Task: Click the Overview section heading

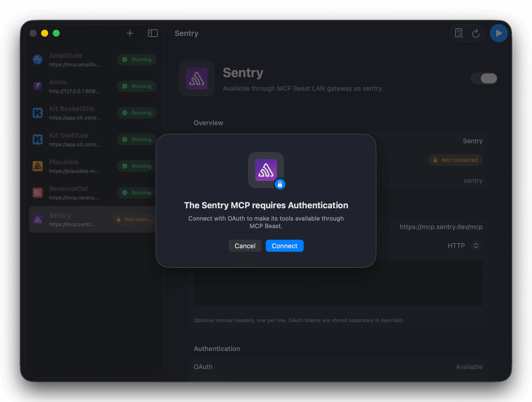Action: pyautogui.click(x=208, y=123)
